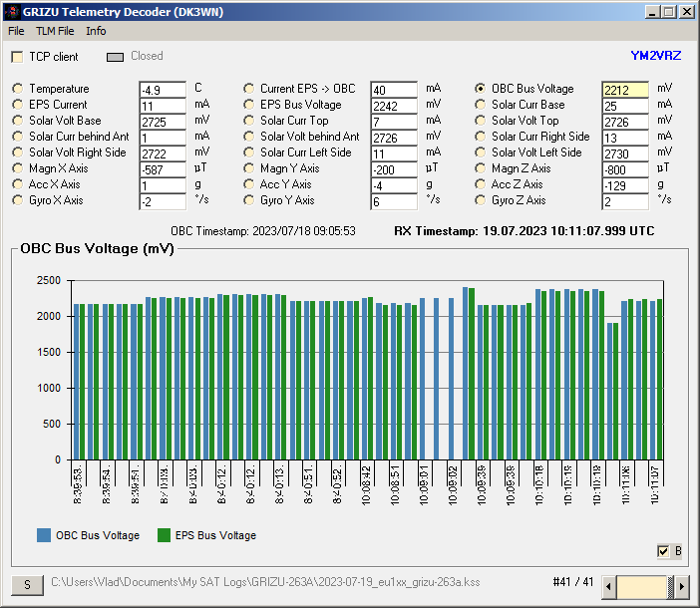Select the Solar Volt Top radio button
The image size is (700, 608).
coord(480,121)
